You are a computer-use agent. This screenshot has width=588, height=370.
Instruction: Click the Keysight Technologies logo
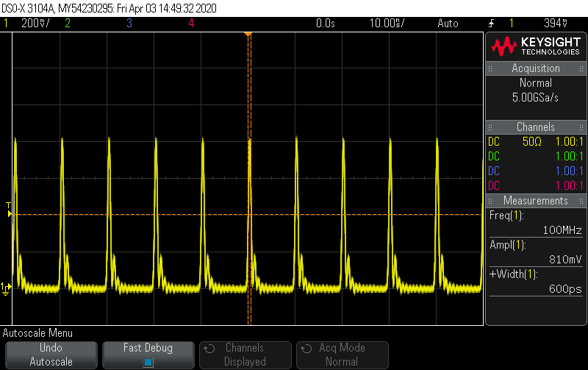click(536, 46)
